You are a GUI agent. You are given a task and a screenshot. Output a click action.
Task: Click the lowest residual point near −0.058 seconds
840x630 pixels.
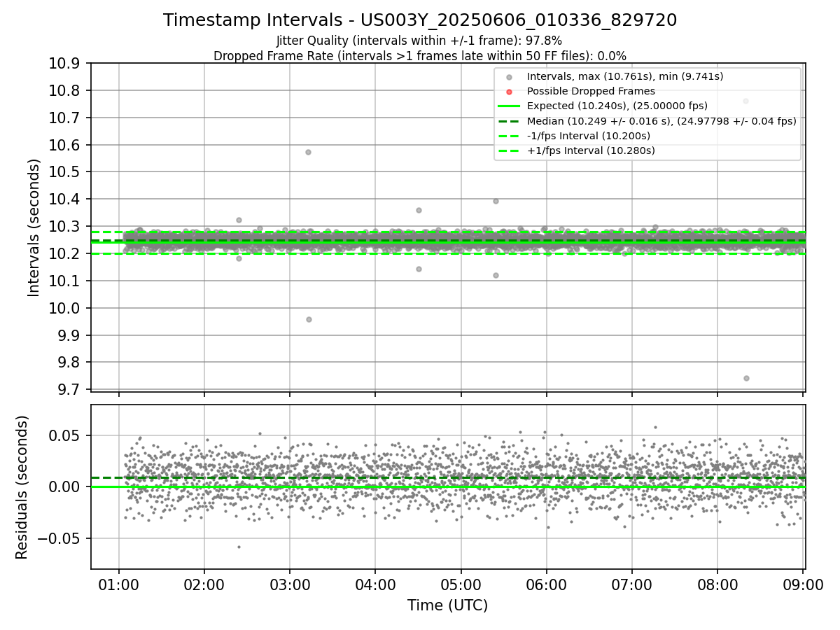[239, 547]
